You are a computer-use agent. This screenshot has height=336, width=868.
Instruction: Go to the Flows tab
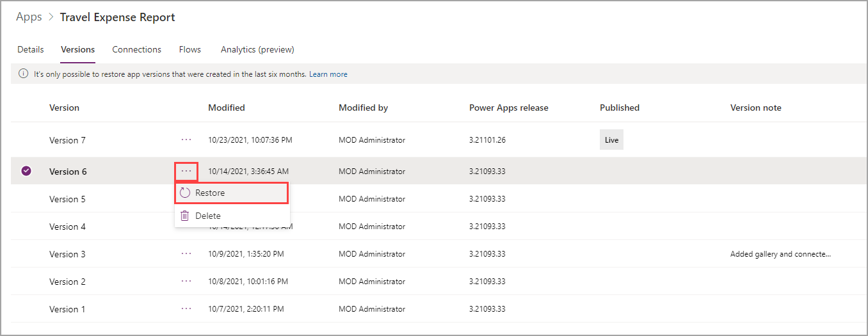pos(190,49)
